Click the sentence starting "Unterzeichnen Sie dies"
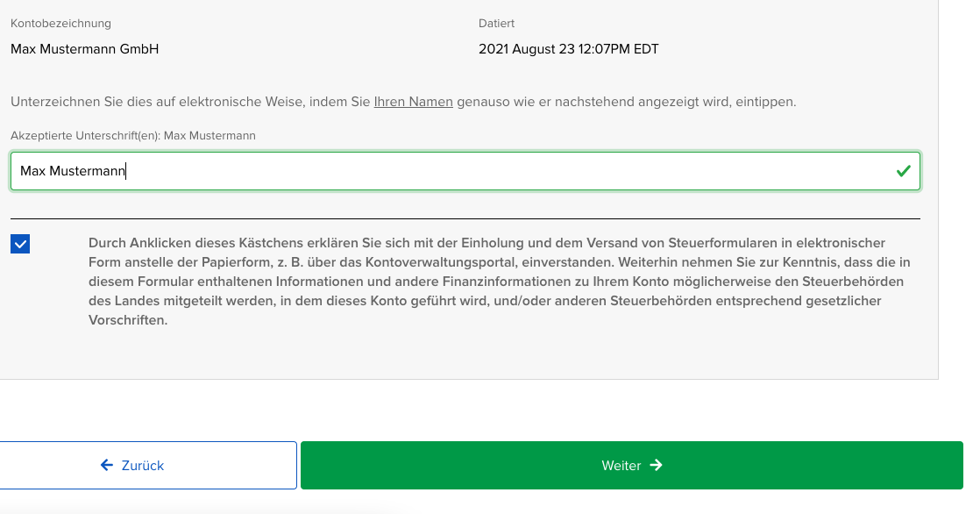Viewport: 980px width, 514px height. pos(175,102)
